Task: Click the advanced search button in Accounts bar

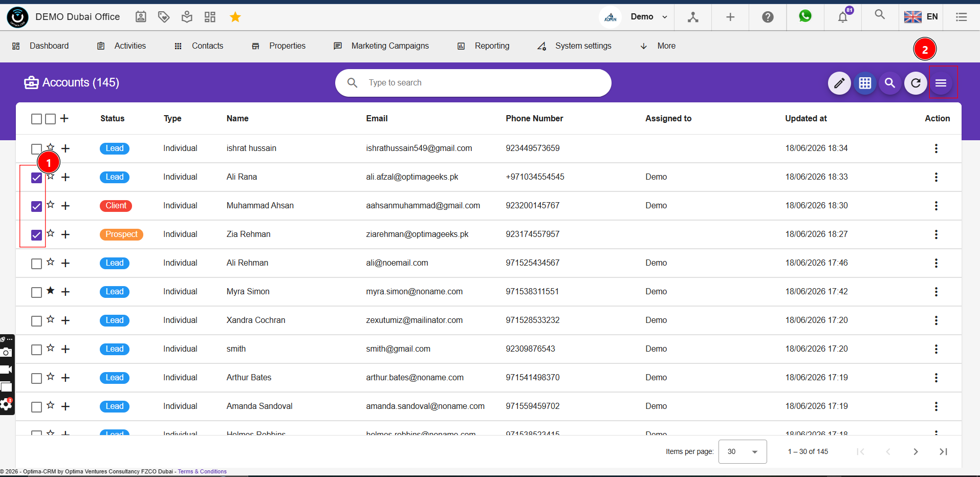Action: pyautogui.click(x=890, y=83)
